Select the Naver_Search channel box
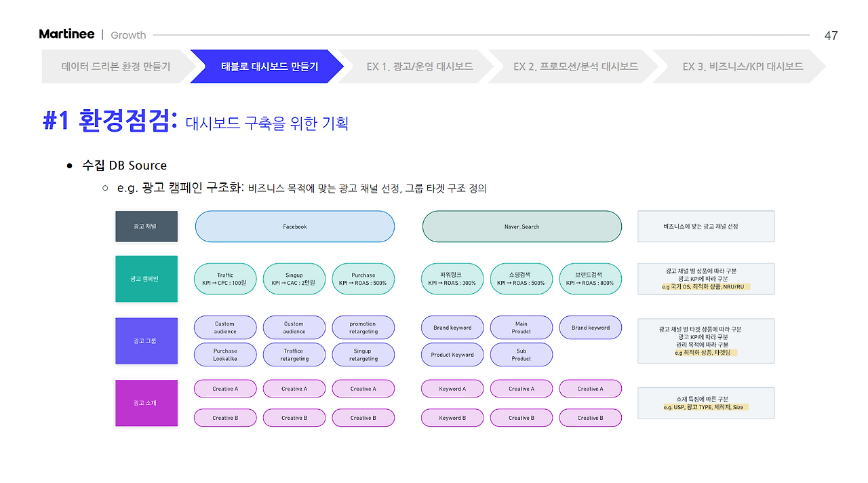The height and width of the screenshot is (483, 868). tap(521, 227)
